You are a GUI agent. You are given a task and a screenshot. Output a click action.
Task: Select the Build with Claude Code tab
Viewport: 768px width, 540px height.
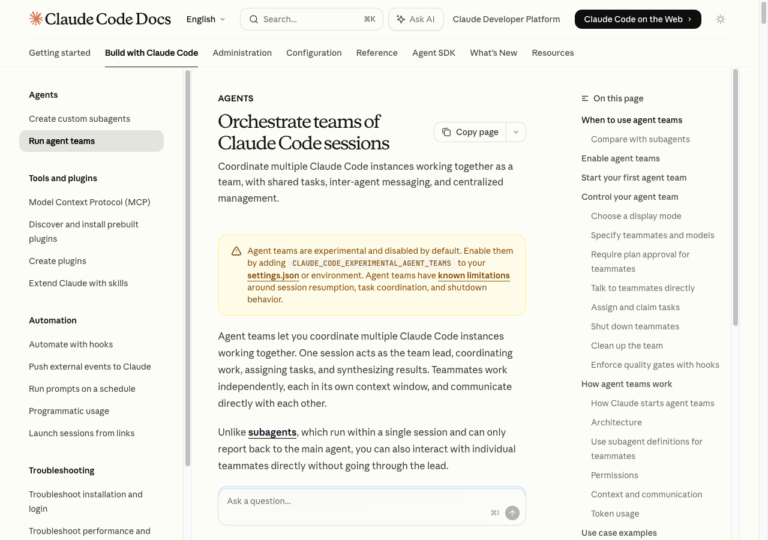(151, 52)
